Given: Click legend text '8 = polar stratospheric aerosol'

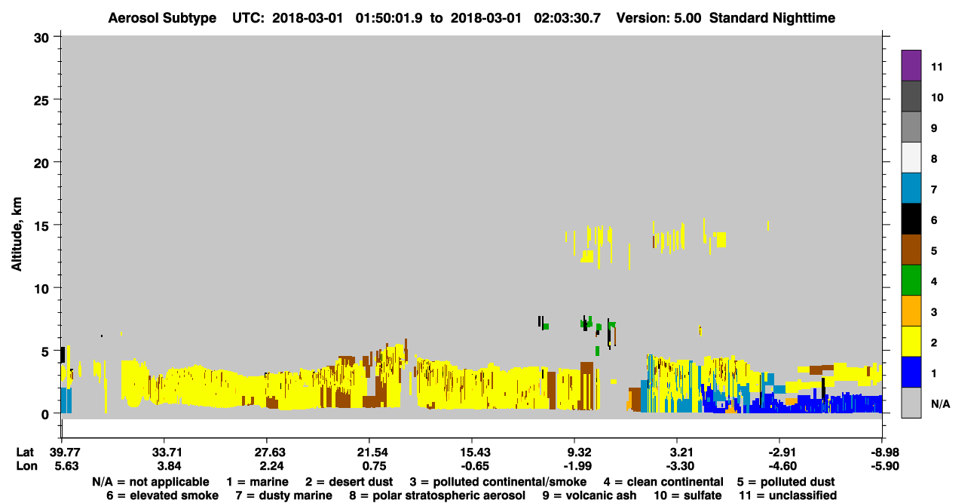Looking at the screenshot, I should click(x=436, y=495).
